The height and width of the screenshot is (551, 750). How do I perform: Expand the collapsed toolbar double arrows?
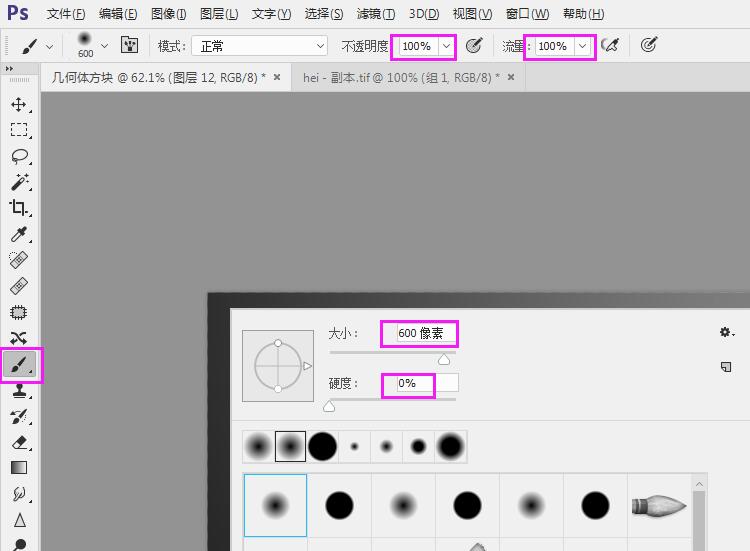(x=9, y=68)
